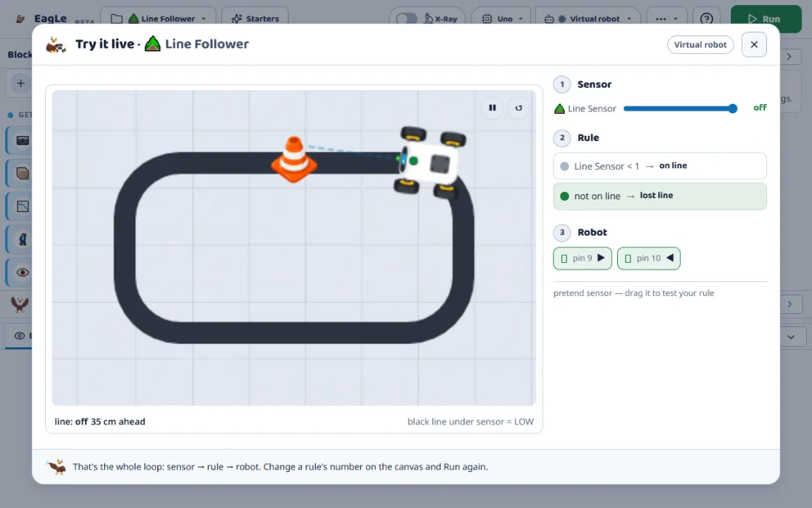Click the Virtual robot pill in dialog header

pyautogui.click(x=700, y=44)
